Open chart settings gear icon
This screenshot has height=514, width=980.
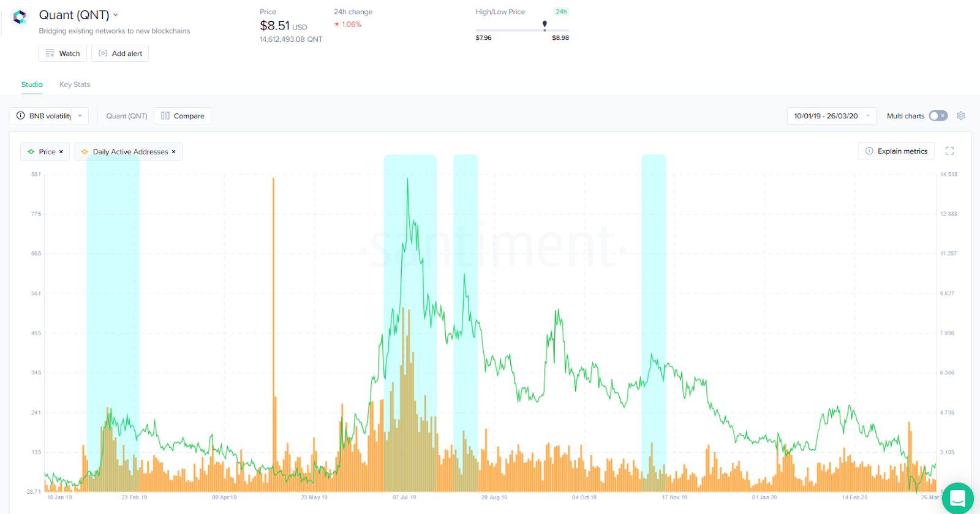click(x=961, y=116)
